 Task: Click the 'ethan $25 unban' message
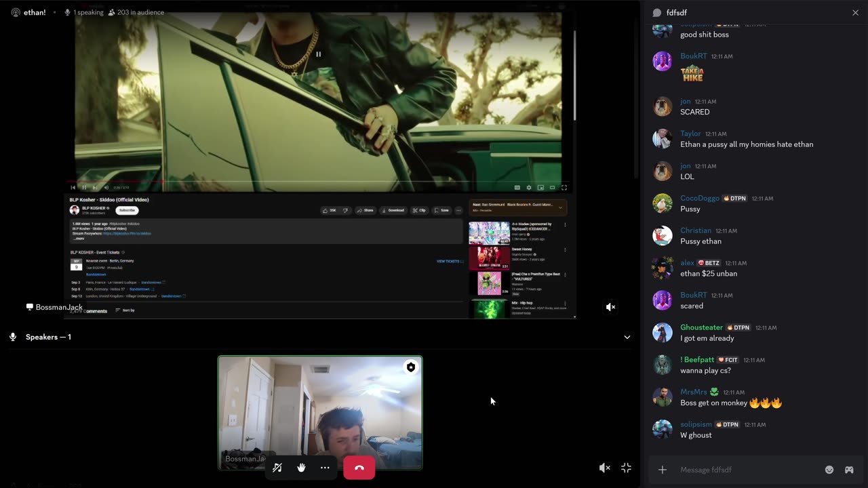pyautogui.click(x=709, y=274)
